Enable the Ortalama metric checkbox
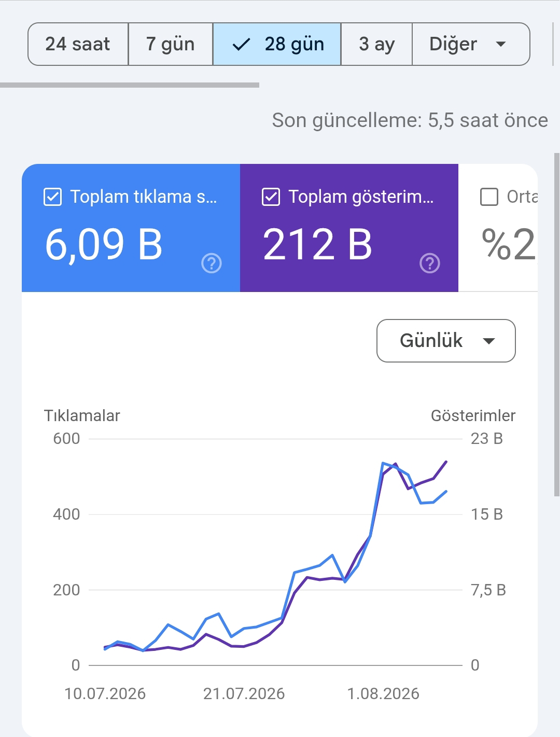This screenshot has width=560, height=737. 489,197
